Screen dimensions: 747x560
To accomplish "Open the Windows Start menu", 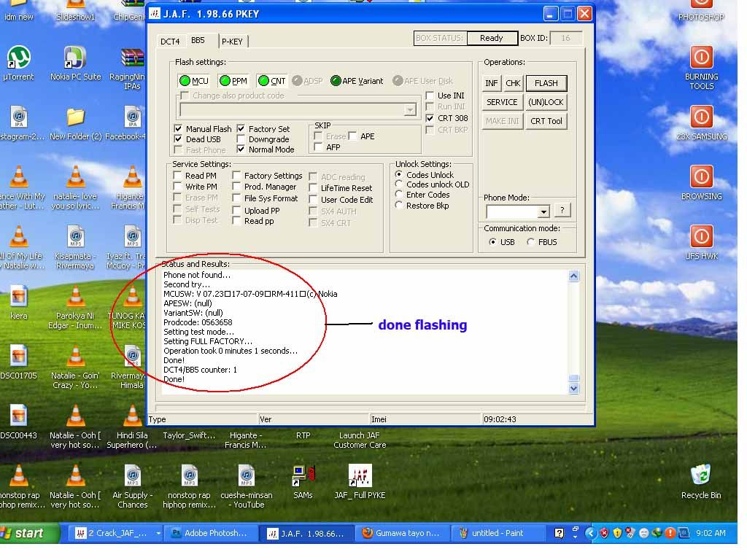I will click(x=23, y=533).
